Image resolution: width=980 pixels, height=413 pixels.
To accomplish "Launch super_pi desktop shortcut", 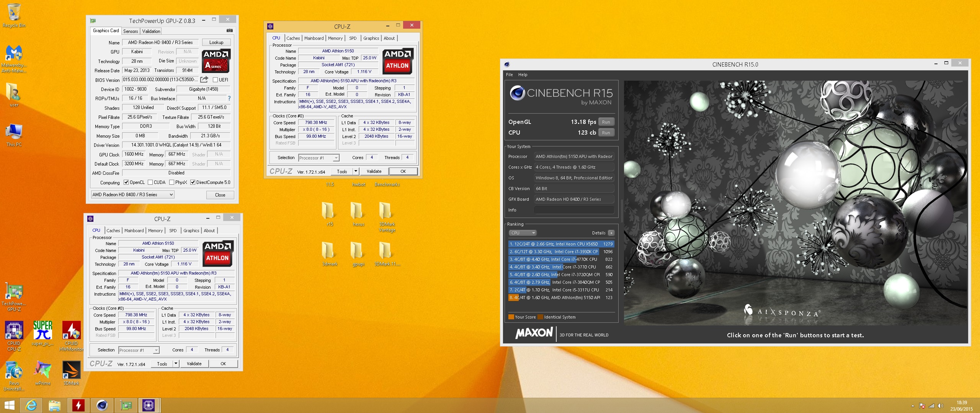I will click(42, 333).
